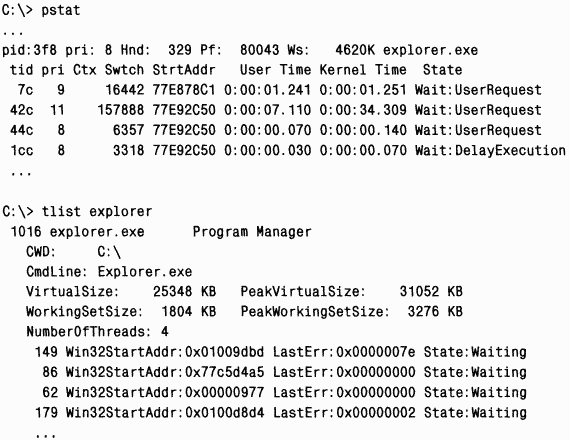Click thread 179 row State:Waiting
The height and width of the screenshot is (440, 570).
[x=475, y=413]
